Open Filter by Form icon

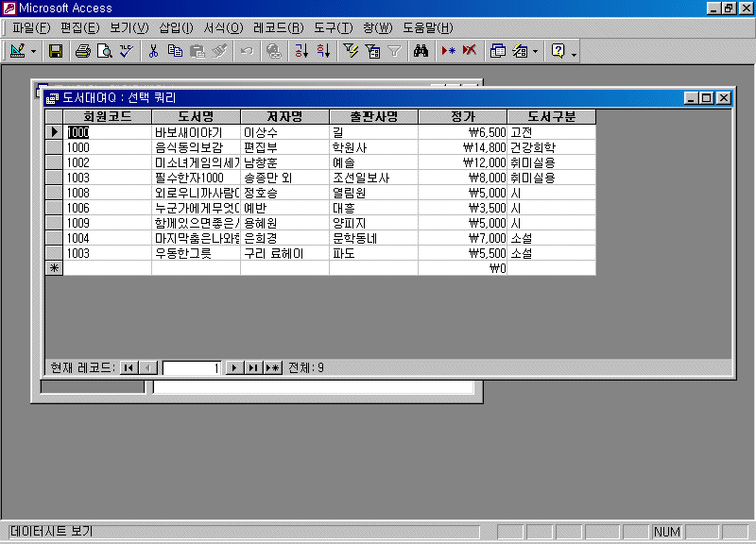point(372,51)
